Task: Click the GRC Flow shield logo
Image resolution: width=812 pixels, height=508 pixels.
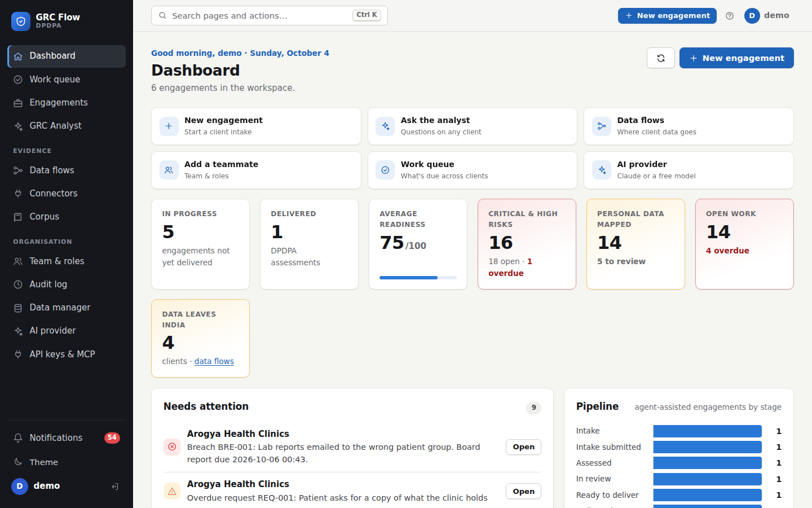Action: click(x=21, y=21)
